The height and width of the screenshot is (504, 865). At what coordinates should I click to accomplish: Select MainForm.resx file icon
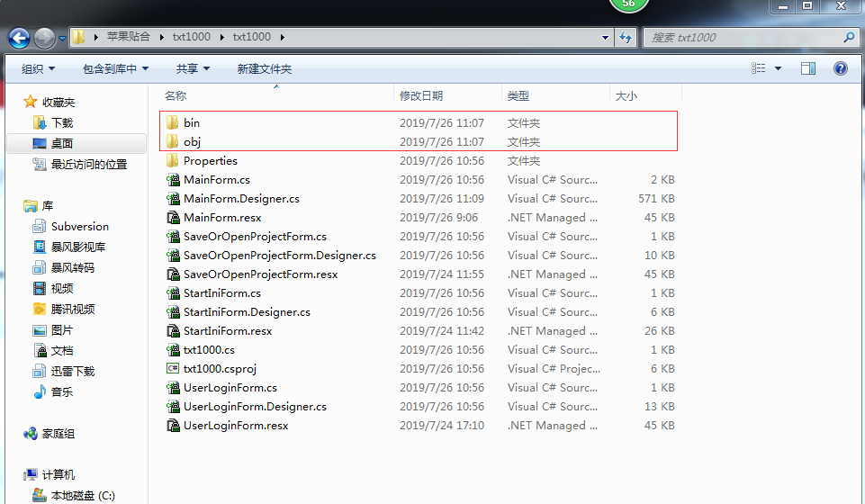[x=173, y=217]
